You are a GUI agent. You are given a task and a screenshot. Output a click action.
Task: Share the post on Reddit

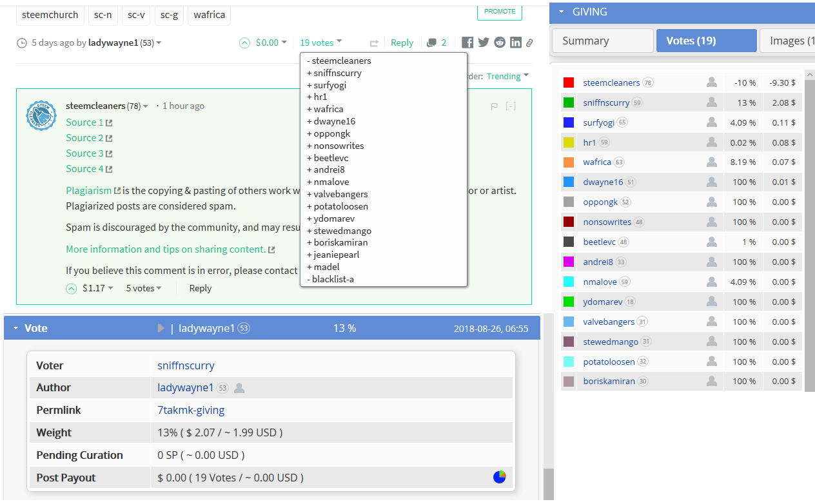500,43
